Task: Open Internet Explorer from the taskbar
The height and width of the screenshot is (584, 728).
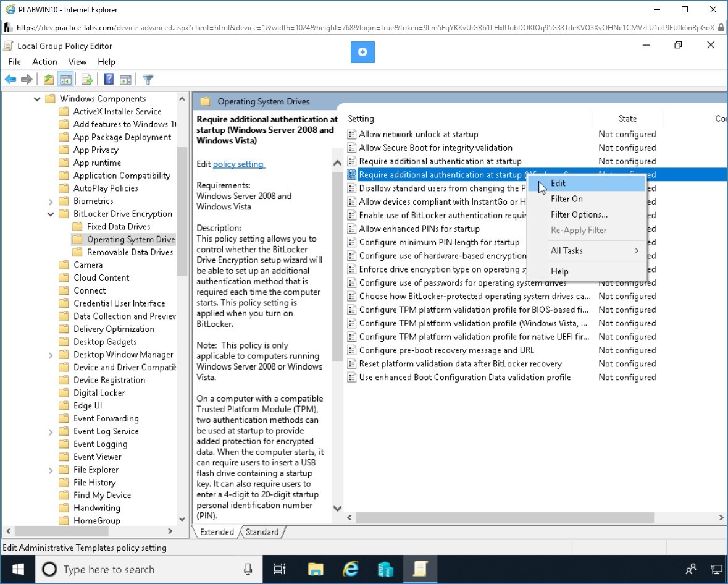Action: tap(351, 569)
